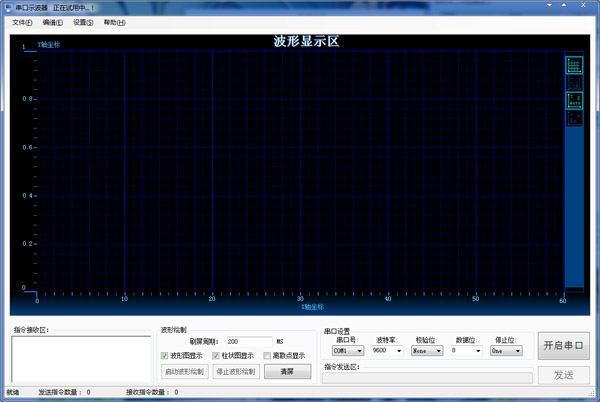This screenshot has width=600, height=402.
Task: Enable the 离散点显示 checkbox
Action: click(x=267, y=356)
